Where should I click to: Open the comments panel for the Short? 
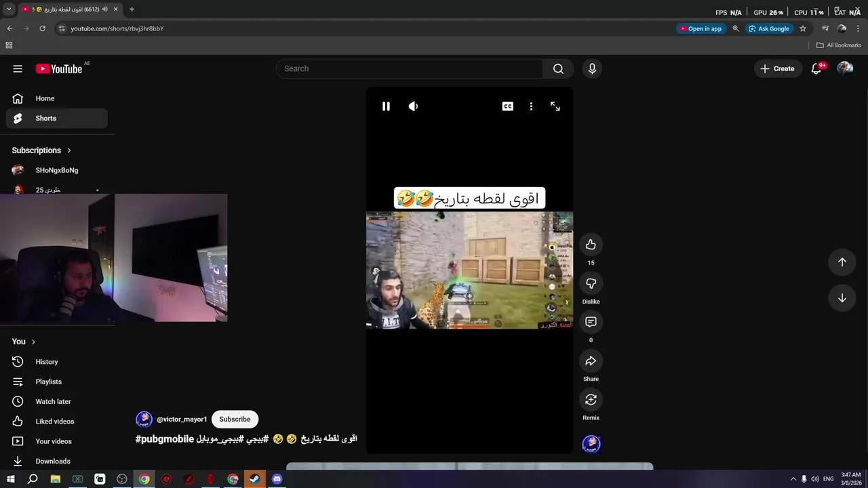coord(591,322)
